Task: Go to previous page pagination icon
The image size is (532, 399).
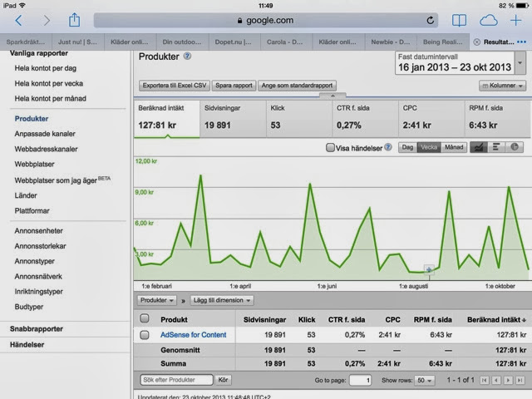Action: [496, 381]
